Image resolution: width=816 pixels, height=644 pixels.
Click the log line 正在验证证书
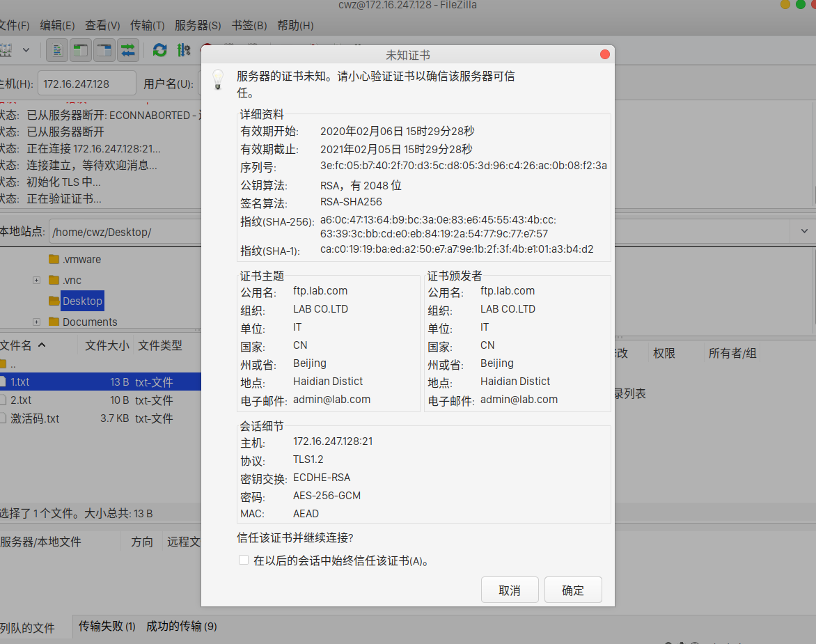pyautogui.click(x=64, y=198)
